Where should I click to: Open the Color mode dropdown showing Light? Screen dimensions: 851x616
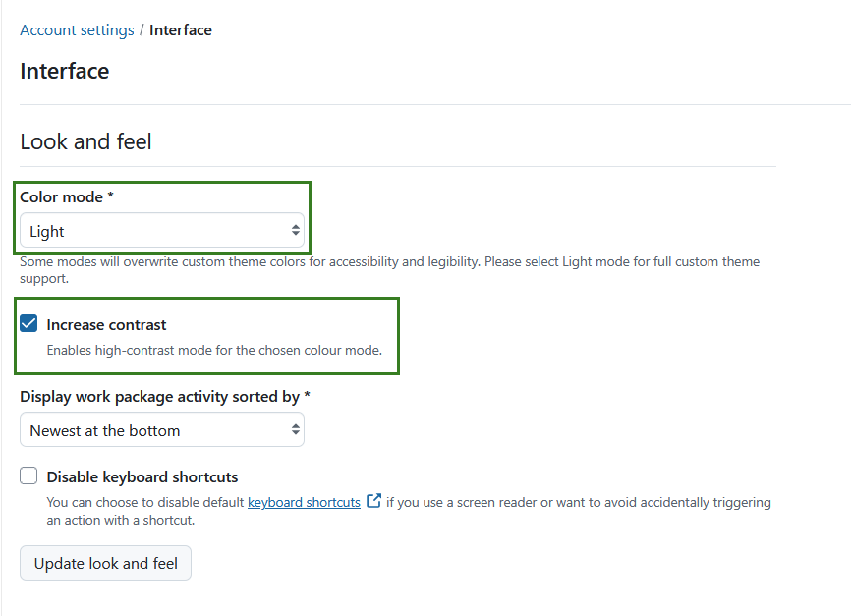pyautogui.click(x=162, y=231)
